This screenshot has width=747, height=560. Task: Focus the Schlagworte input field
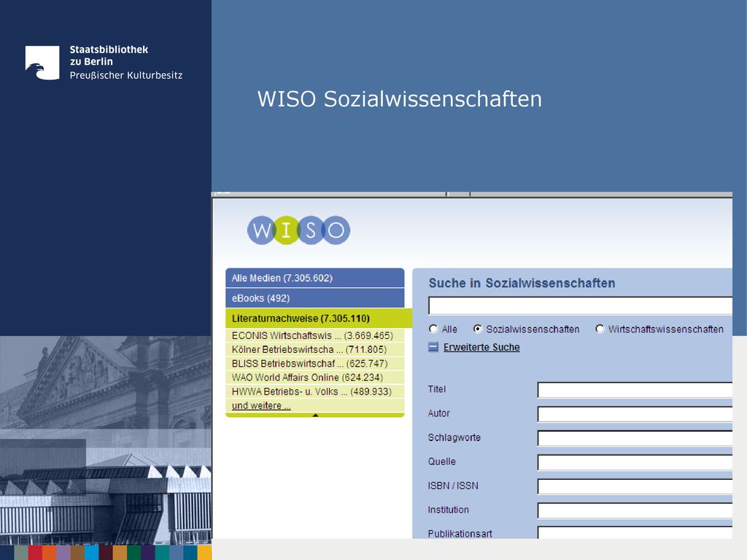[635, 438]
